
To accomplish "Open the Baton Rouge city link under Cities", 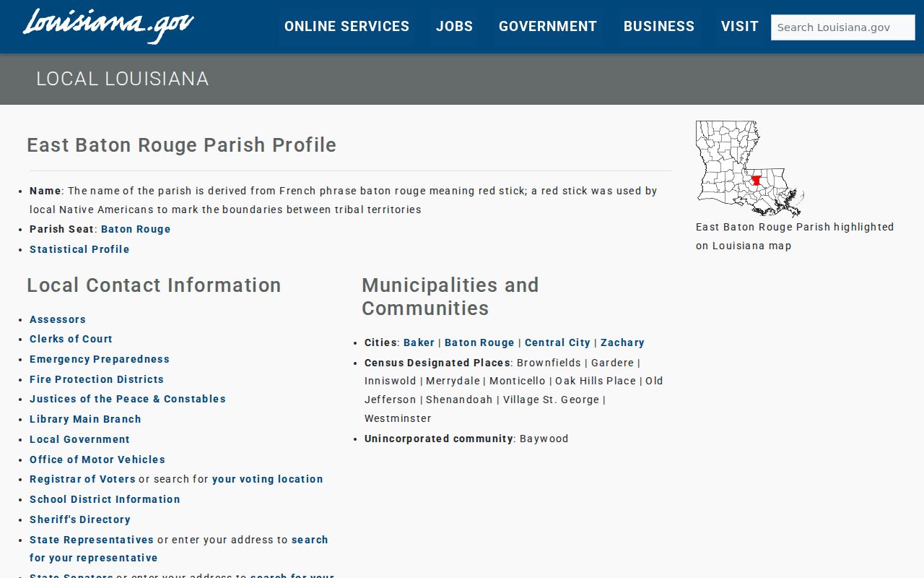I will 479,342.
